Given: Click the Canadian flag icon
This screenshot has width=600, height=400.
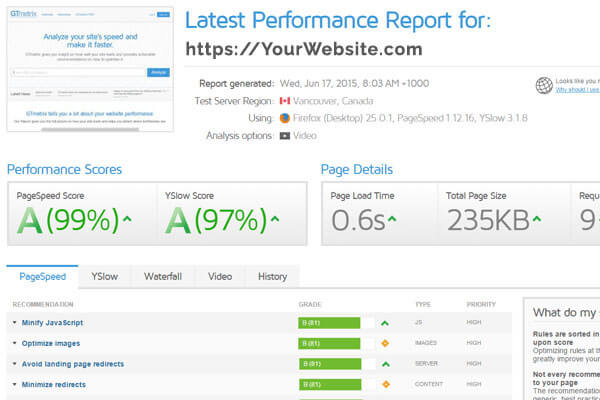Looking at the screenshot, I should pos(285,101).
